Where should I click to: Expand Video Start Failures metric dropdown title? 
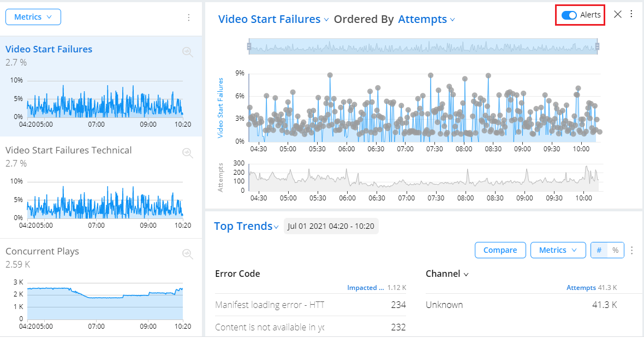pyautogui.click(x=273, y=19)
